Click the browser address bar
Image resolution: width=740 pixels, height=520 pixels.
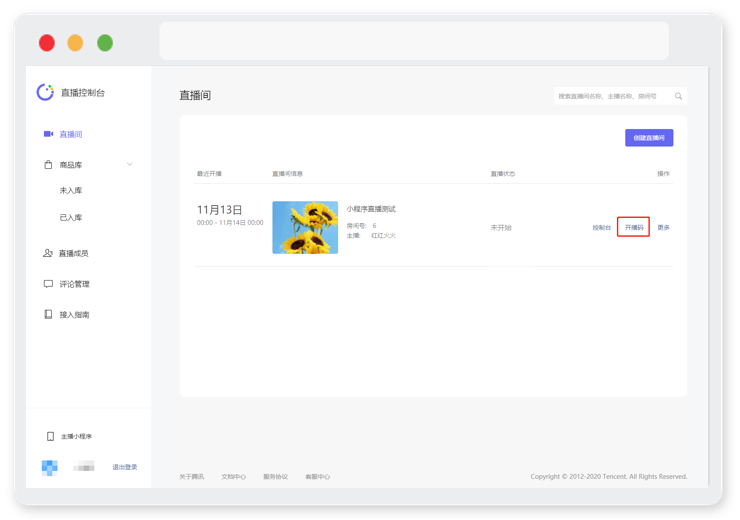(x=414, y=41)
